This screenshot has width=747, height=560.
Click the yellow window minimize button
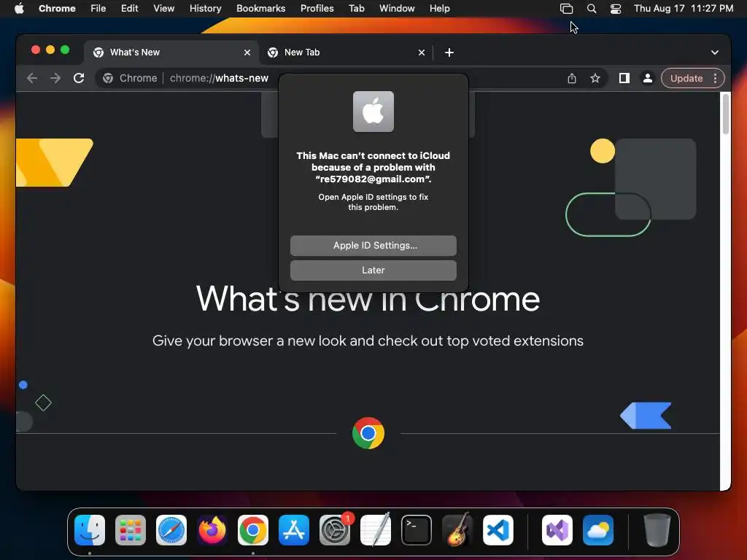click(50, 50)
